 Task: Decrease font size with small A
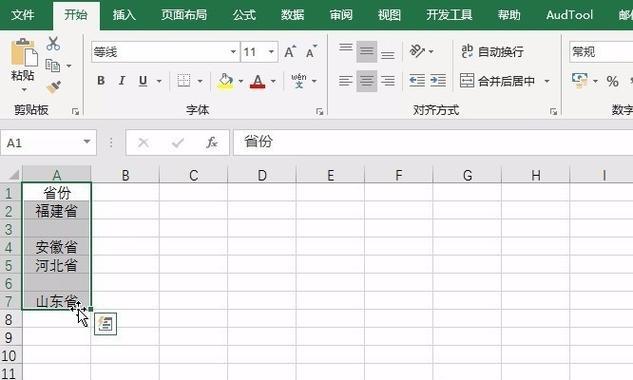(311, 52)
